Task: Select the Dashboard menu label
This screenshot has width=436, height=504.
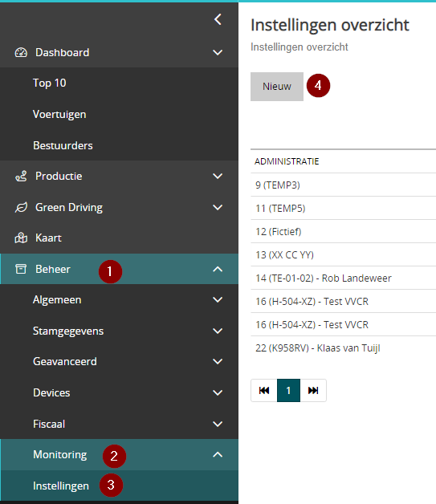Action: [x=63, y=52]
